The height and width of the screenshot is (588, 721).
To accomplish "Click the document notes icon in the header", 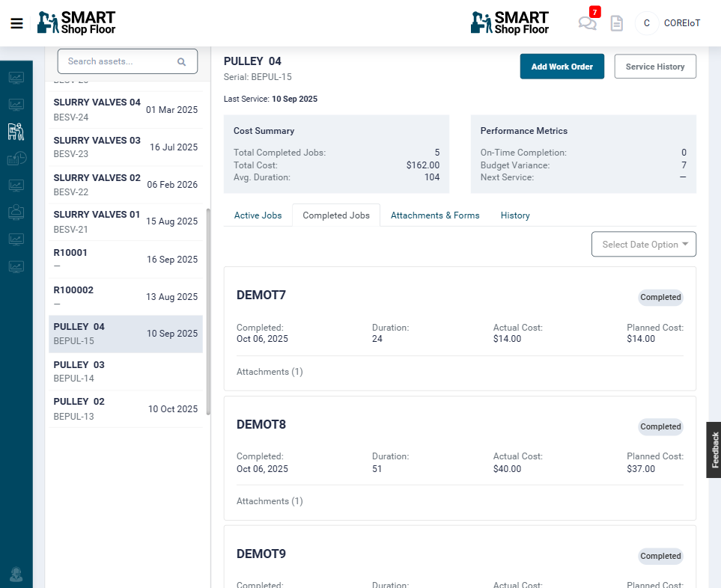I will click(616, 23).
